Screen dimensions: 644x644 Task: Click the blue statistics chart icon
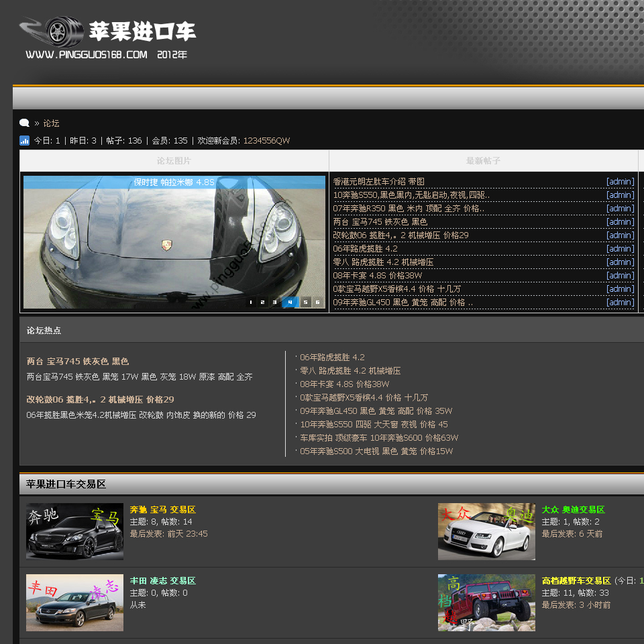pos(24,140)
